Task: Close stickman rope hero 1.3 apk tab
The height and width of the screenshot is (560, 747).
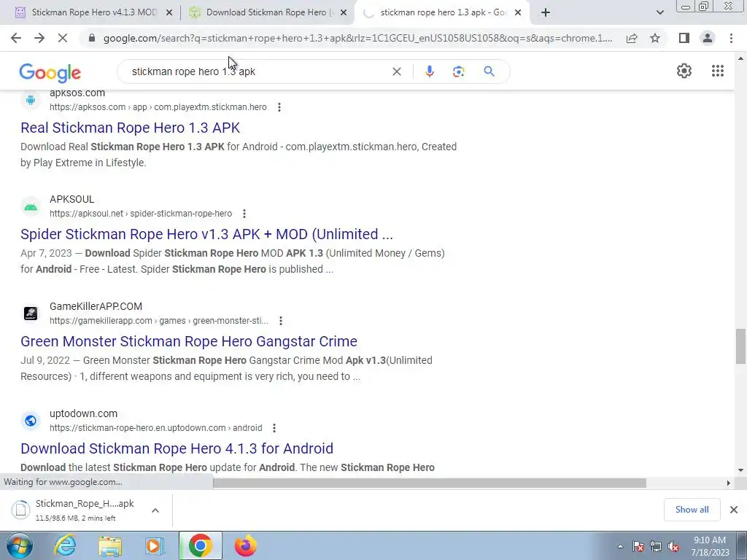Action: point(518,13)
